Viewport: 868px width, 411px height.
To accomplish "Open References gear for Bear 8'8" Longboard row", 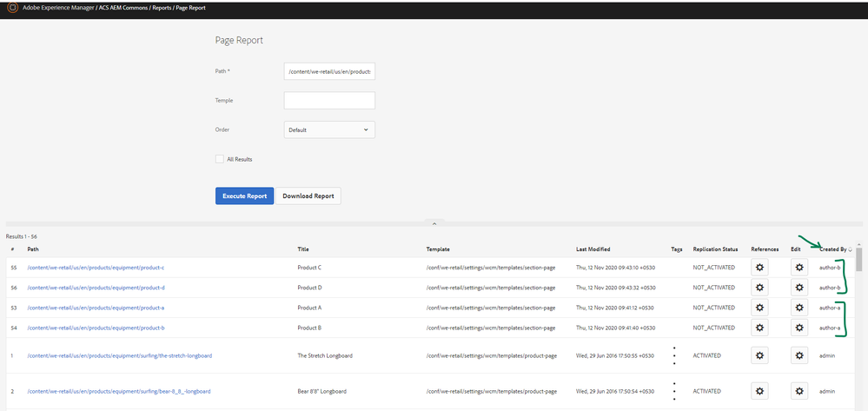I will [x=759, y=391].
